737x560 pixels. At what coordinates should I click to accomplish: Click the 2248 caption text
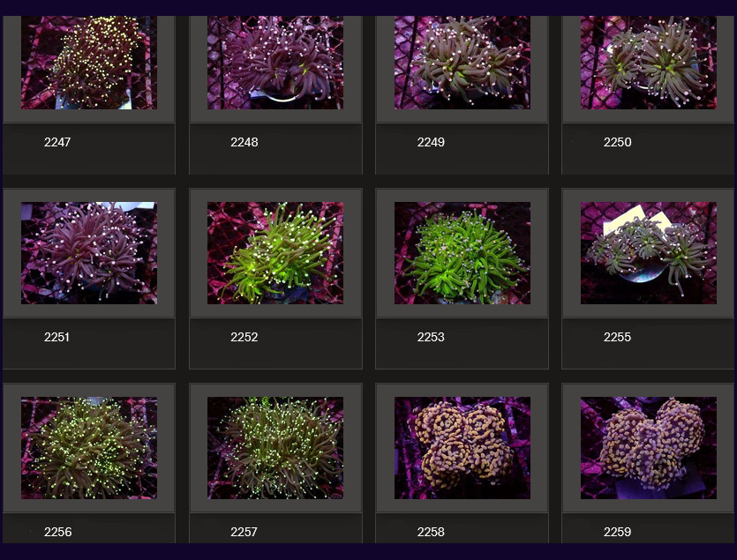[244, 142]
